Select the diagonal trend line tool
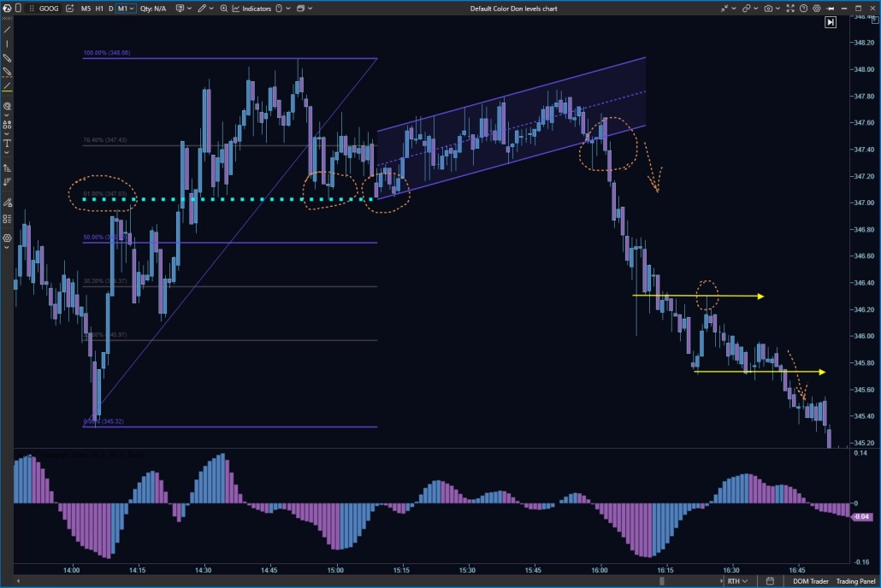881x588 pixels. pyautogui.click(x=7, y=29)
